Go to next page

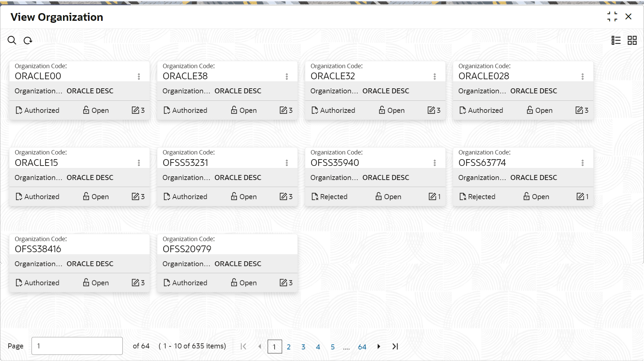click(379, 347)
